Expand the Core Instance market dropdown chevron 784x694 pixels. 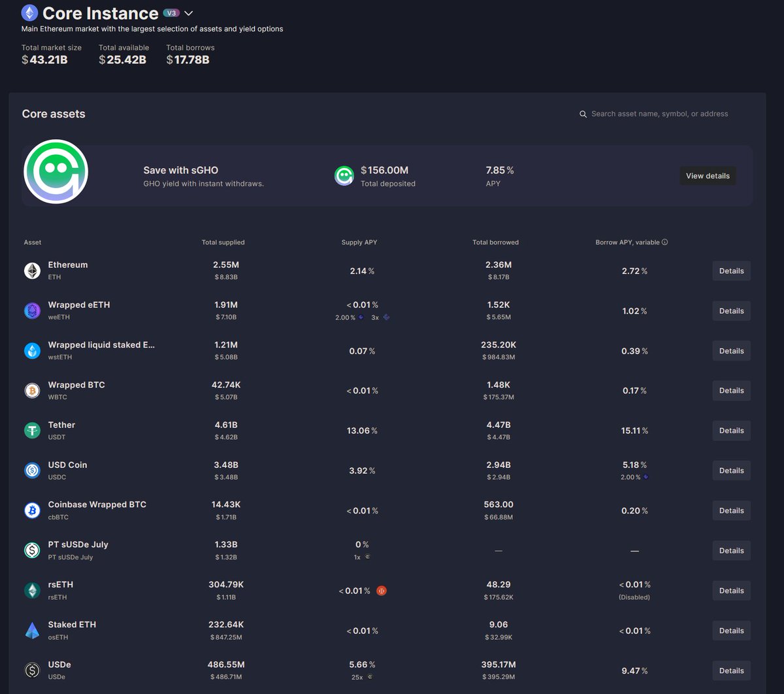pos(189,13)
